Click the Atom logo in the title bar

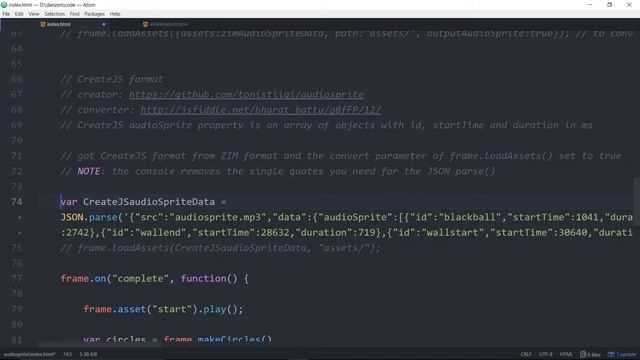[4, 5]
